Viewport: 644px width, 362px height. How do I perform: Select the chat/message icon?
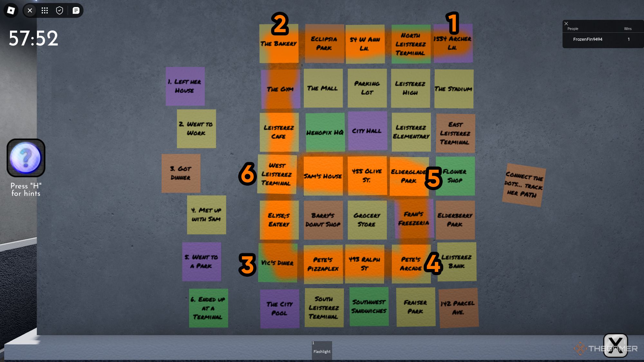(x=75, y=10)
